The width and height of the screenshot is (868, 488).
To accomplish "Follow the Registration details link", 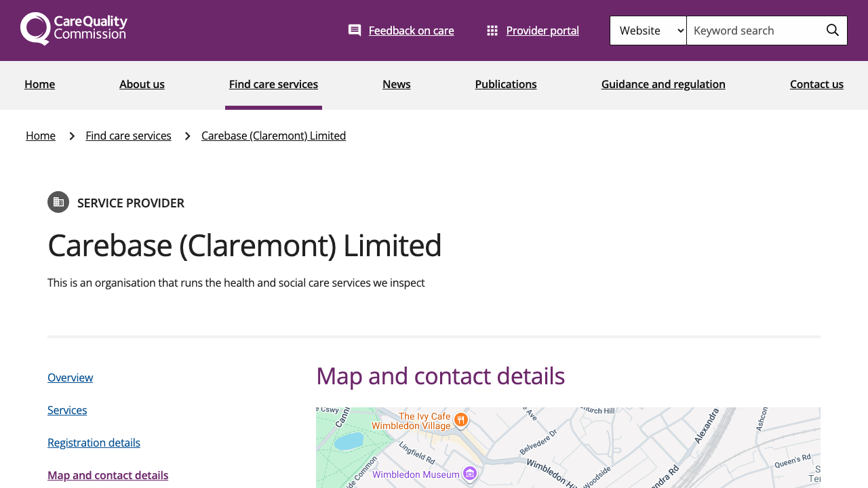I will pos(94,442).
